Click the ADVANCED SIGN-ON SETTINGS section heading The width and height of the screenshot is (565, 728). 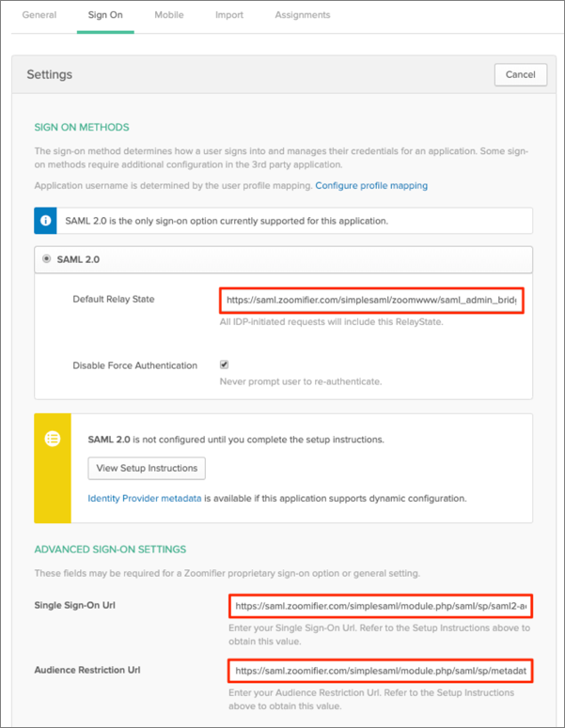pyautogui.click(x=110, y=549)
